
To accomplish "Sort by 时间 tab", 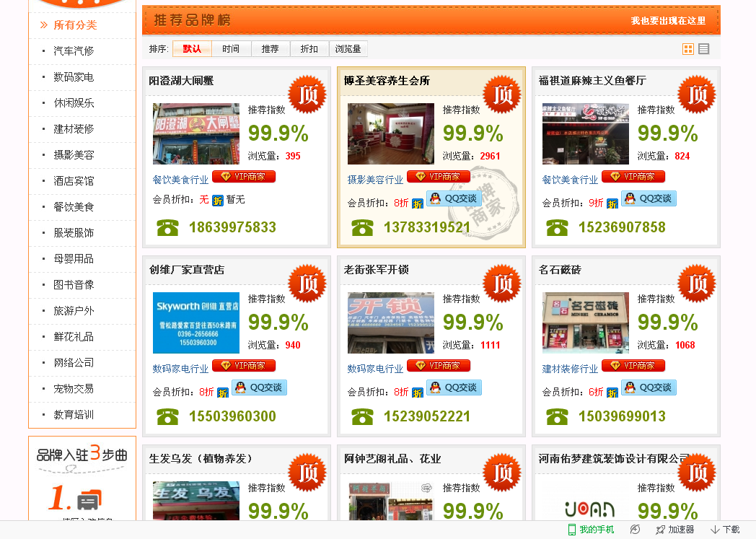I will click(x=231, y=48).
